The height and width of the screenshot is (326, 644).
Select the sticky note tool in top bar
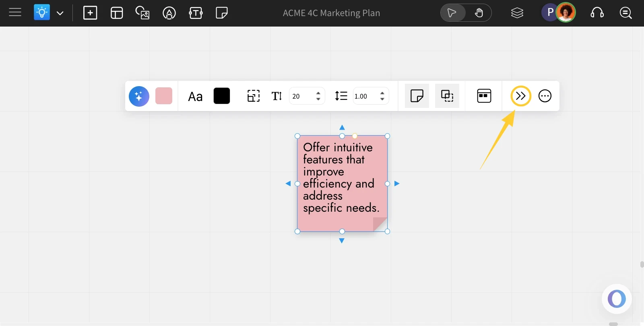[222, 13]
